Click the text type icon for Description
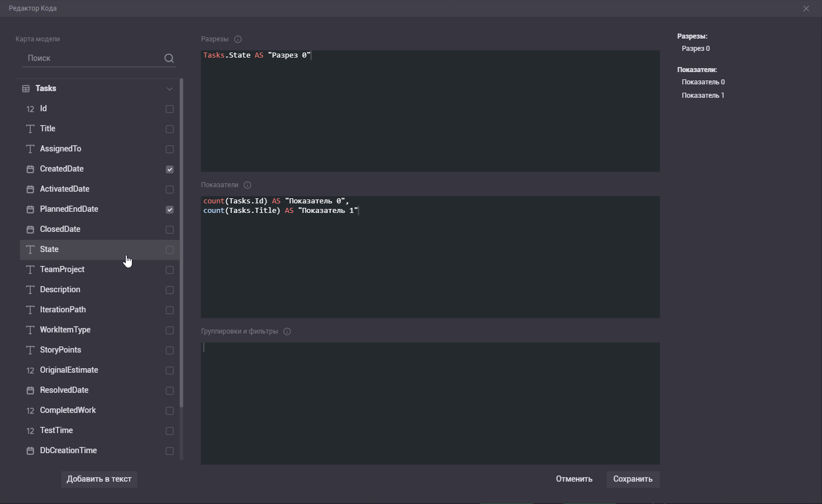Viewport: 822px width, 504px height. coord(30,290)
